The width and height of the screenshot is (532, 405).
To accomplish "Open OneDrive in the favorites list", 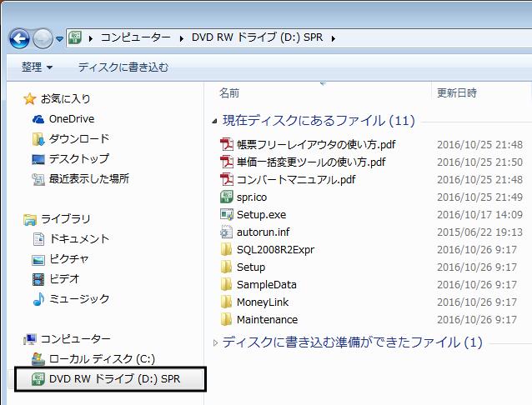I will [72, 119].
